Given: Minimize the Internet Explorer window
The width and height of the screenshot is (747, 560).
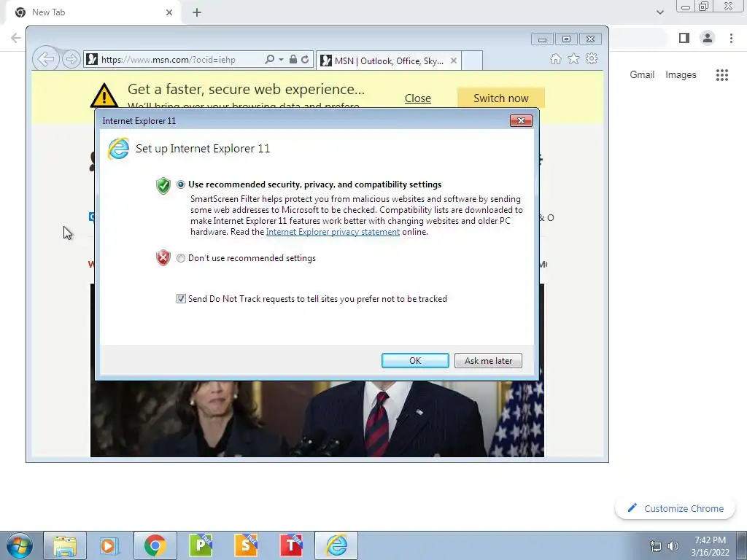Looking at the screenshot, I should pos(542,39).
